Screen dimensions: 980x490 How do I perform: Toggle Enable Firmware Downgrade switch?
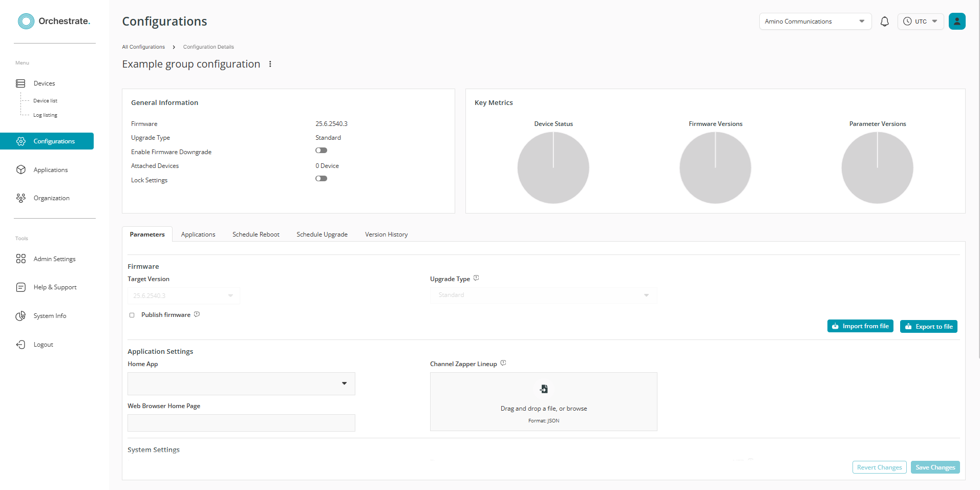[321, 151]
